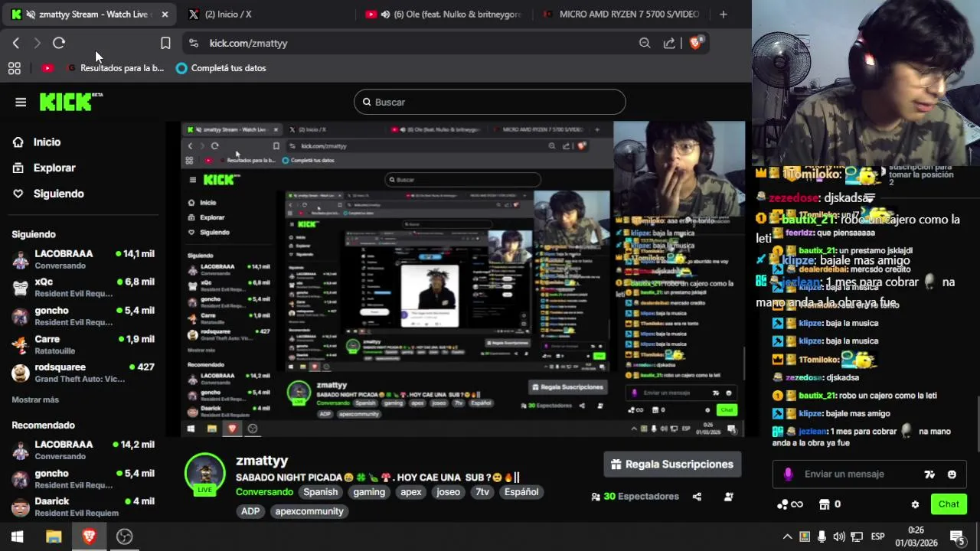Click in the Buscar search field
Screen dimensions: 980x551
(490, 102)
